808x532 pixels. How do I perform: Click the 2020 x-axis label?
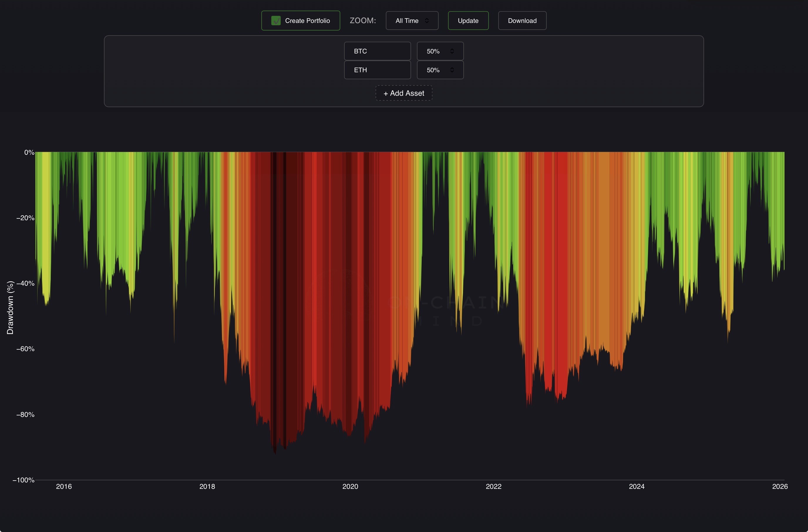click(x=350, y=486)
